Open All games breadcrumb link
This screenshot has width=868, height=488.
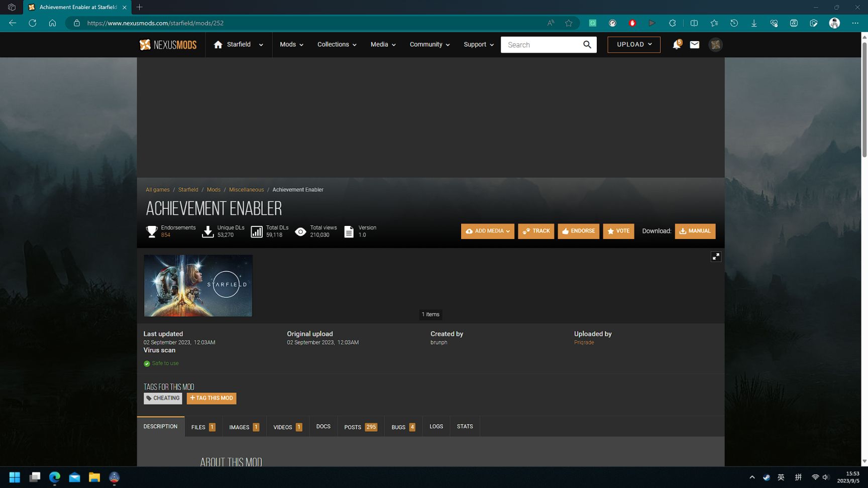pyautogui.click(x=158, y=190)
